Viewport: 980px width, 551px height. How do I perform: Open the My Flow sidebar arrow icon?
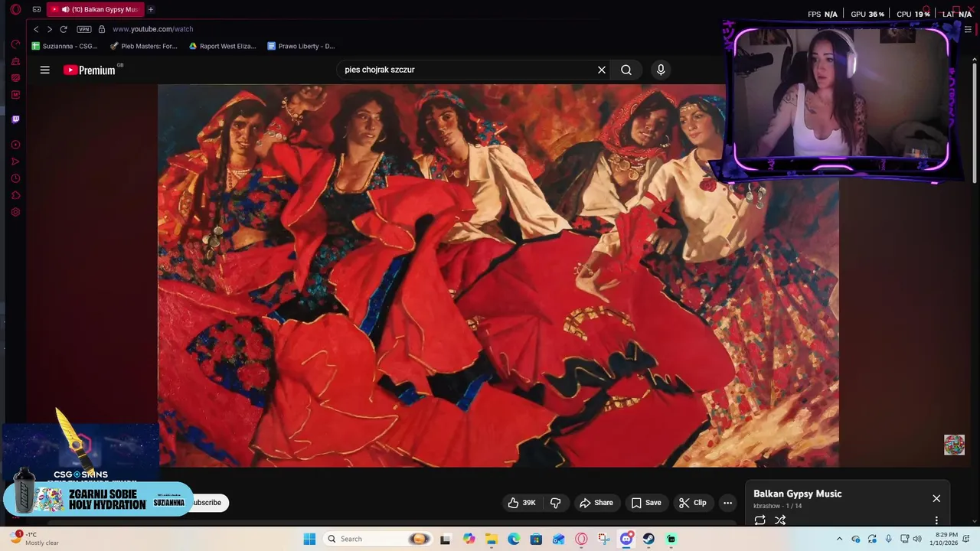15,161
